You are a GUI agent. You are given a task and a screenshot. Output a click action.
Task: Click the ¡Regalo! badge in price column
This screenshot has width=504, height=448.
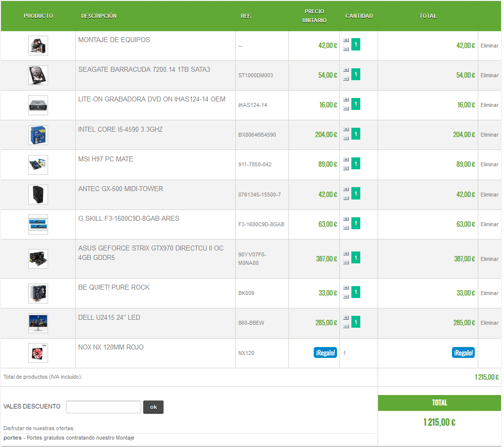click(x=326, y=353)
